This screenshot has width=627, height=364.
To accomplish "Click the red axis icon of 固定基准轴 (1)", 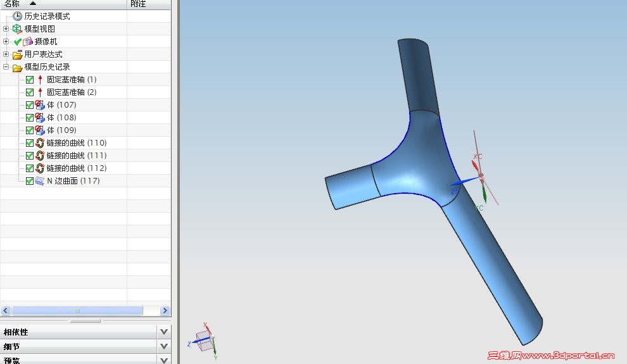I will pos(40,80).
